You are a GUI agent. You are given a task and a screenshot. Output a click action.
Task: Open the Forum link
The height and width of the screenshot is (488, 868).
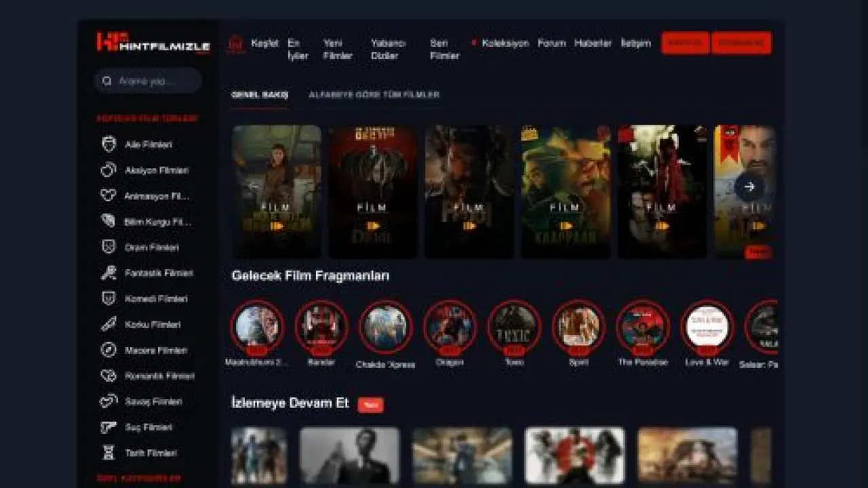551,43
